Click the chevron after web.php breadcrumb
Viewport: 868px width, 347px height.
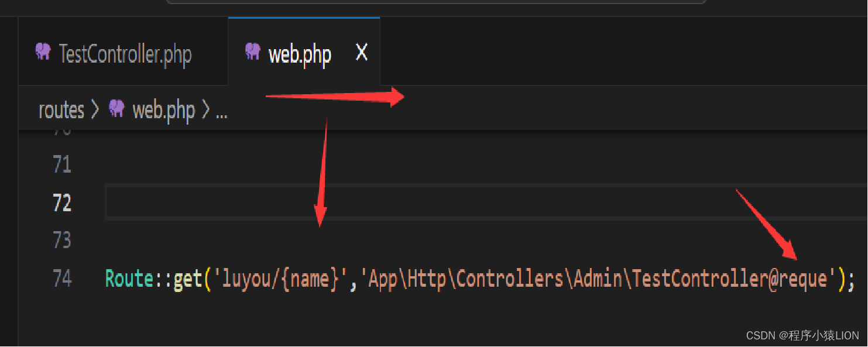point(207,109)
